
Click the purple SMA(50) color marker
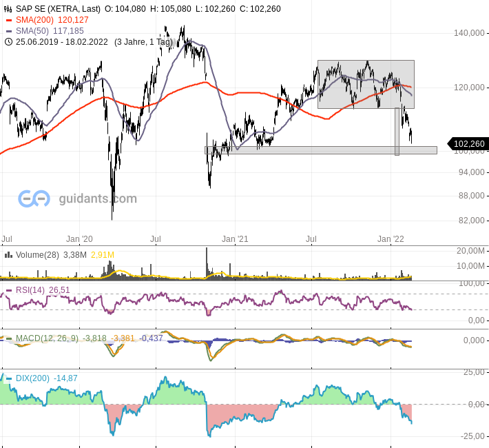coord(9,31)
